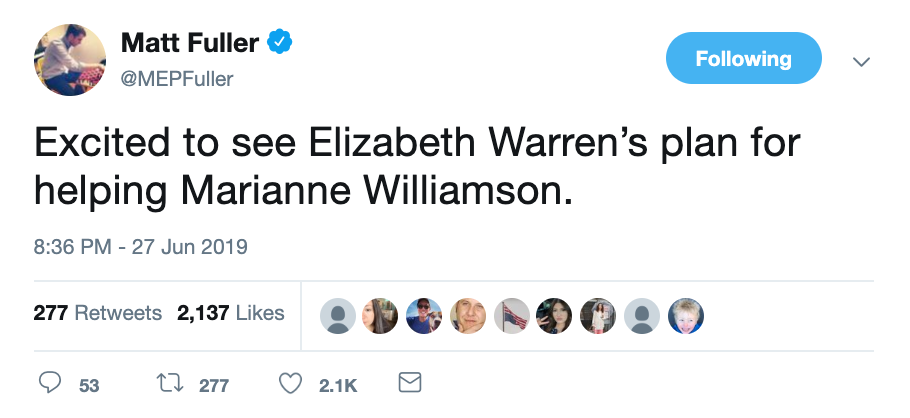The height and width of the screenshot is (418, 910).
Task: Click the blue verified badge
Action: pyautogui.click(x=281, y=42)
